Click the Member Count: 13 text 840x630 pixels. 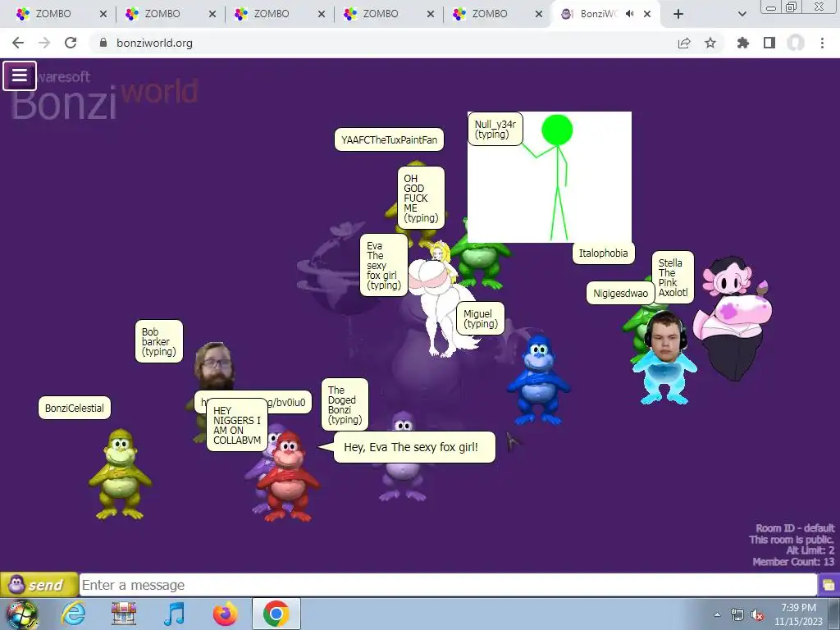[x=793, y=561]
